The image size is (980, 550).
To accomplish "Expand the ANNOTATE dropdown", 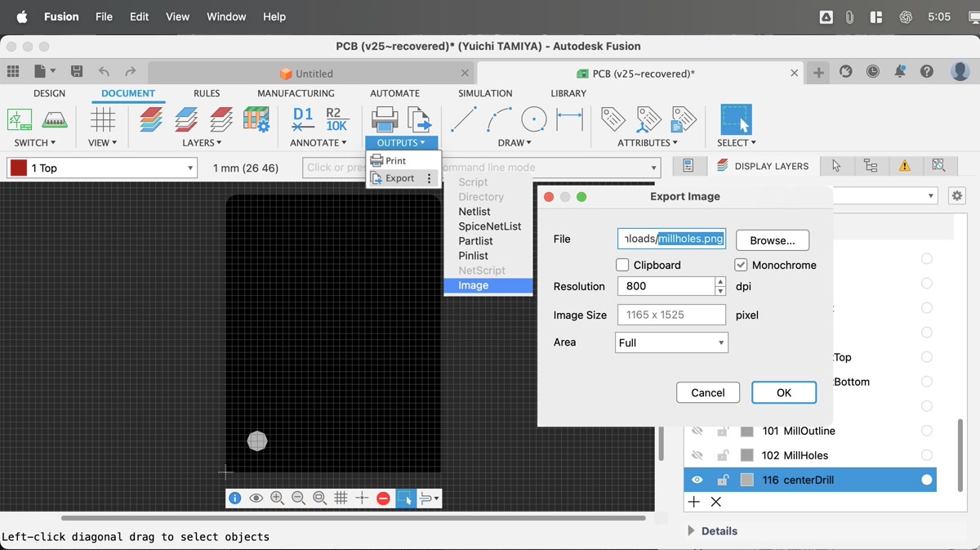I will tap(318, 143).
